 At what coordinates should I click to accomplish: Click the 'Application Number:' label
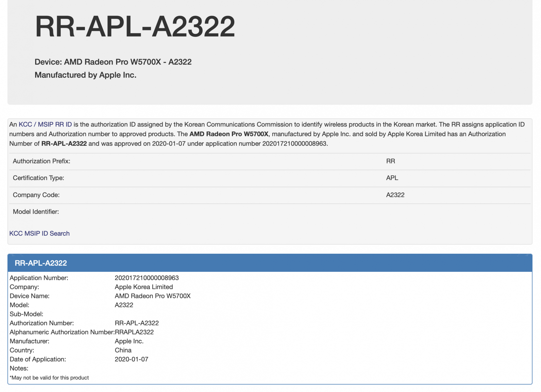[39, 278]
